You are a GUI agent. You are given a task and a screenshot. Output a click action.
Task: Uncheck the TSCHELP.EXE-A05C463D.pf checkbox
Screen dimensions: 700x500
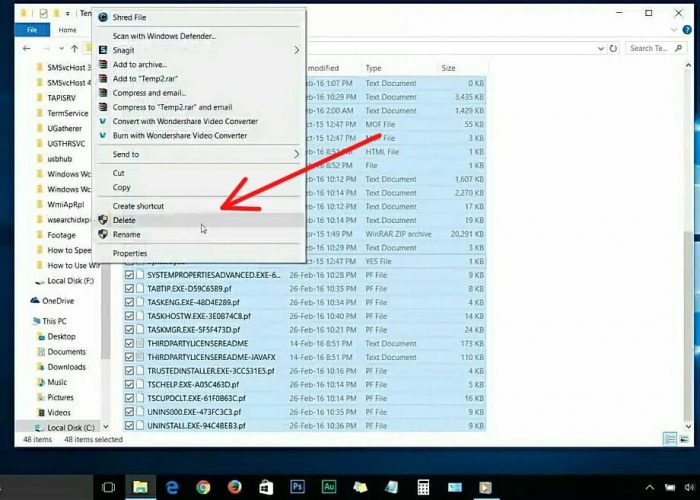[x=129, y=384]
